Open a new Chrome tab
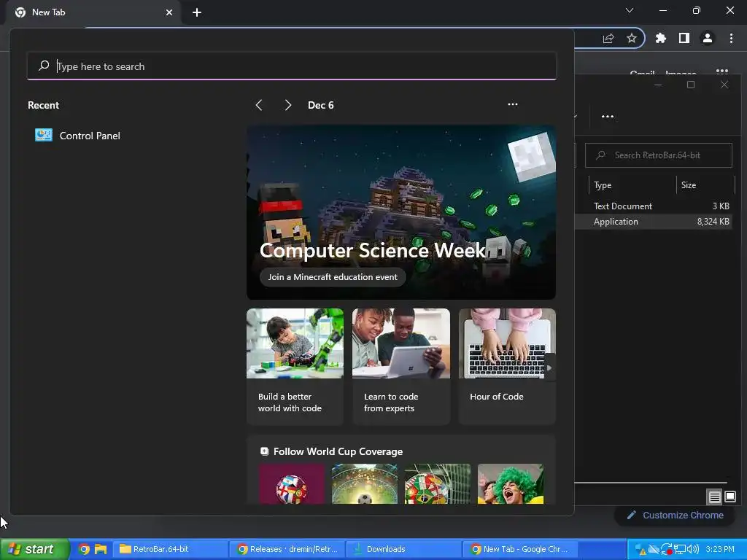Viewport: 747px width, 560px height. point(197,12)
